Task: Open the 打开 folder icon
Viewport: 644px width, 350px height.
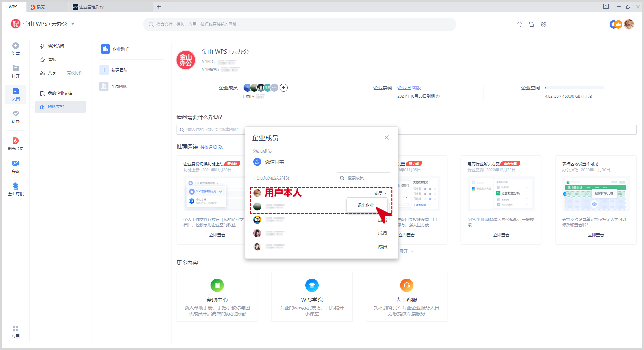Action: (x=16, y=68)
